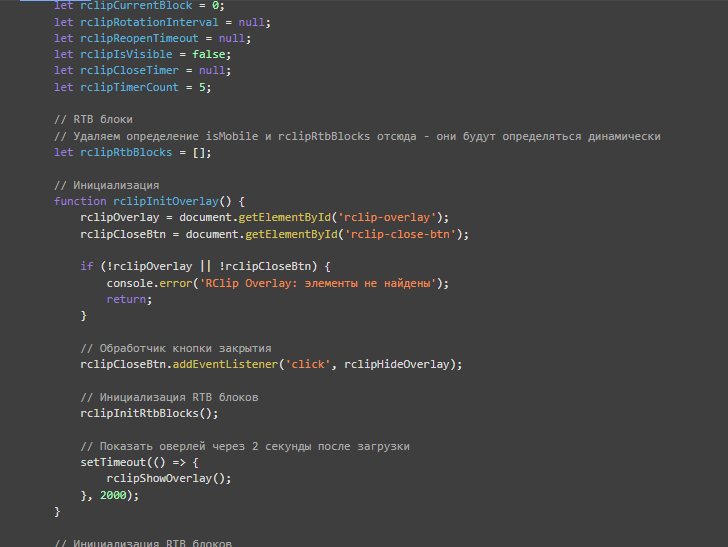Click the comment '// Обработчик кнопки закрытия'
728x547 pixels.
[176, 348]
